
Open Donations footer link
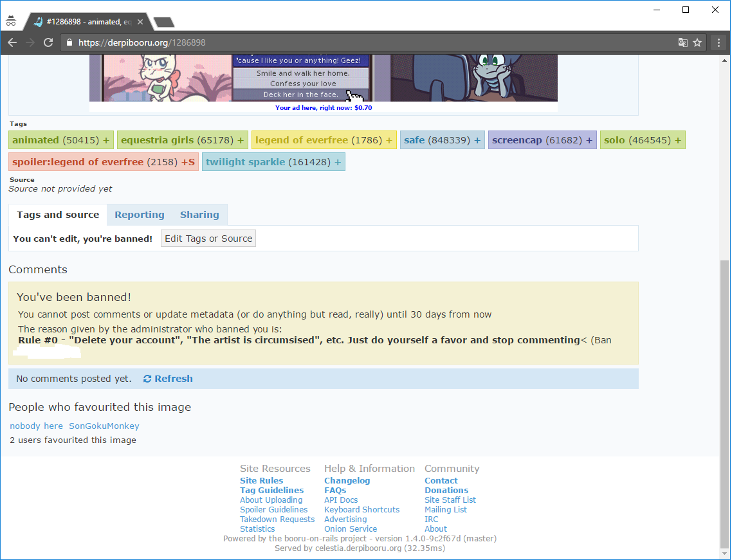(446, 490)
